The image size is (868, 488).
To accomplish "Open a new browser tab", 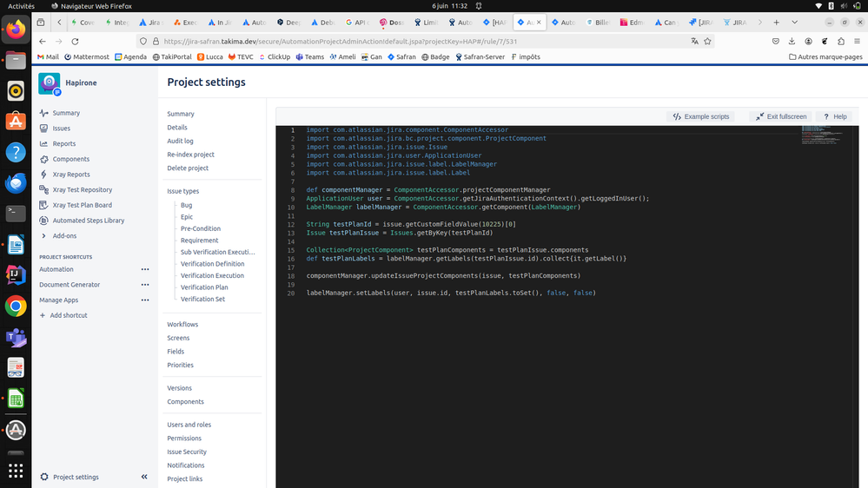I will [x=777, y=22].
